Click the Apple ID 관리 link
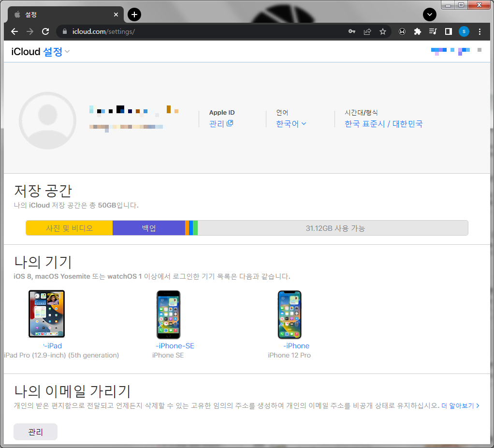The image size is (494, 448). [221, 124]
